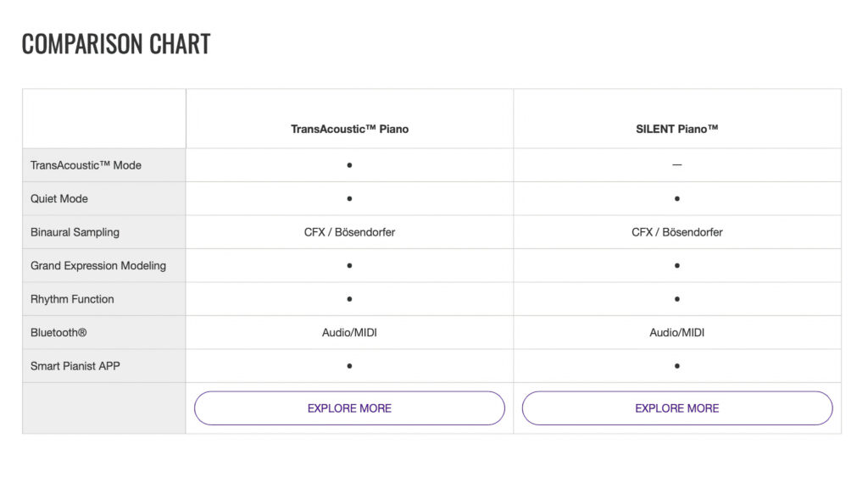Select the TransAcoustic™ Piano column header
The width and height of the screenshot is (868, 488).
(x=350, y=129)
